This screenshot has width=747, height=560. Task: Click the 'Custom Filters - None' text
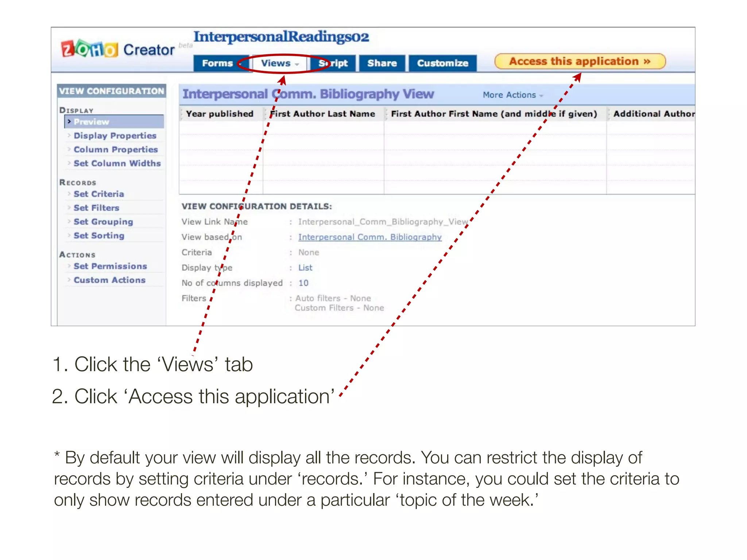339,308
